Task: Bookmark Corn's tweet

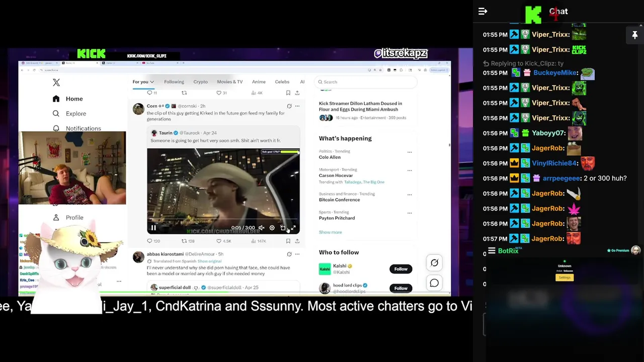Action: pos(288,241)
